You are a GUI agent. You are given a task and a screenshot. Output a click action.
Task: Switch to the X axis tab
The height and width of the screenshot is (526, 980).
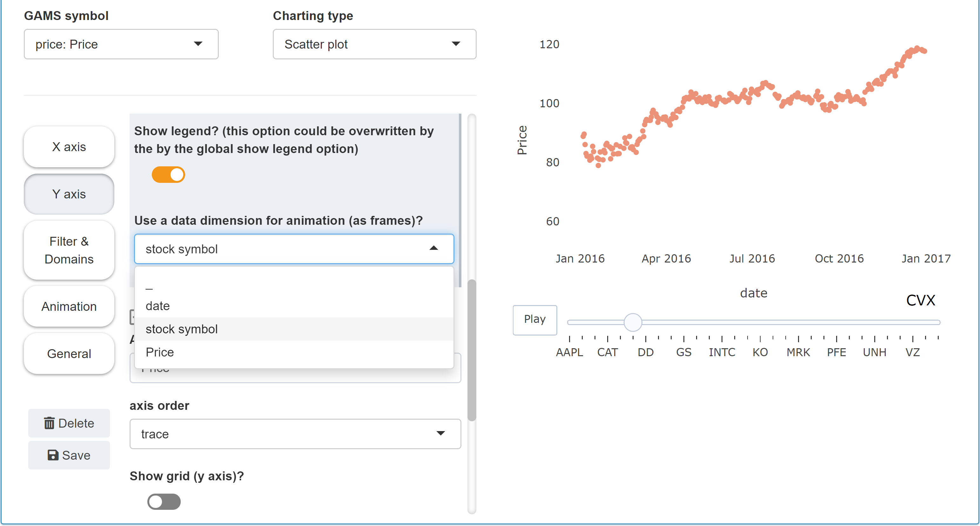69,147
